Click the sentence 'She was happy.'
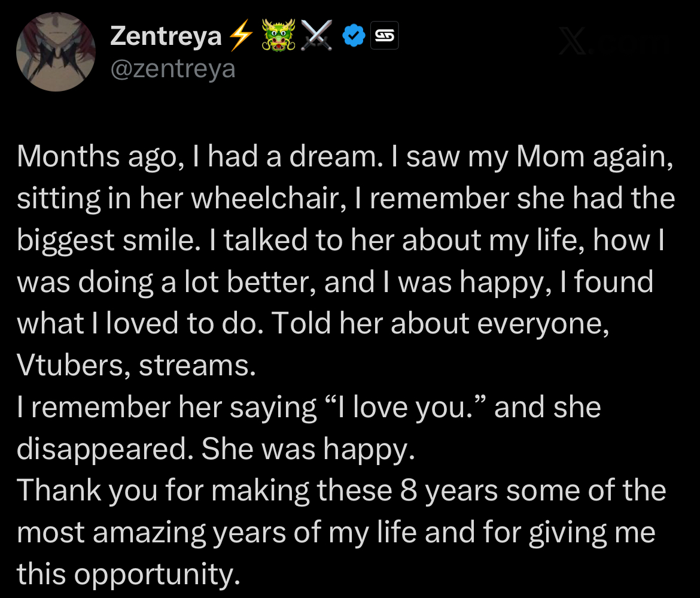Image resolution: width=700 pixels, height=598 pixels. click(308, 449)
